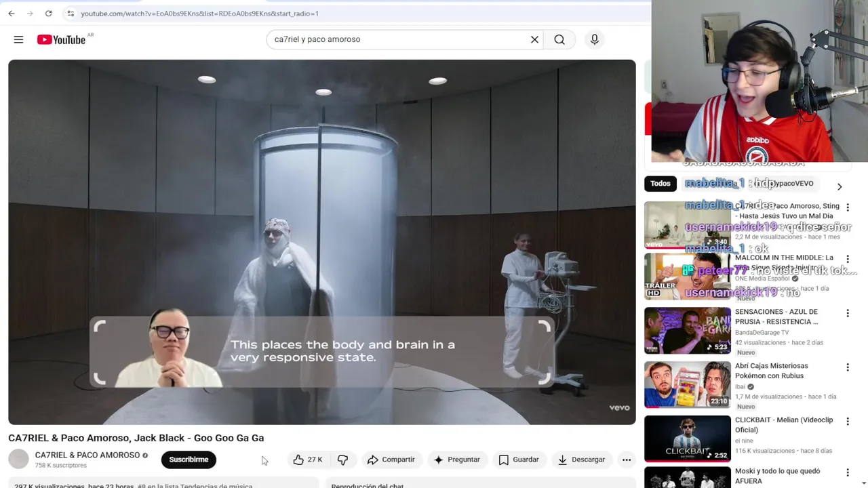Open the Compartir share button
Viewport: 868px width, 488px height.
coord(391,460)
